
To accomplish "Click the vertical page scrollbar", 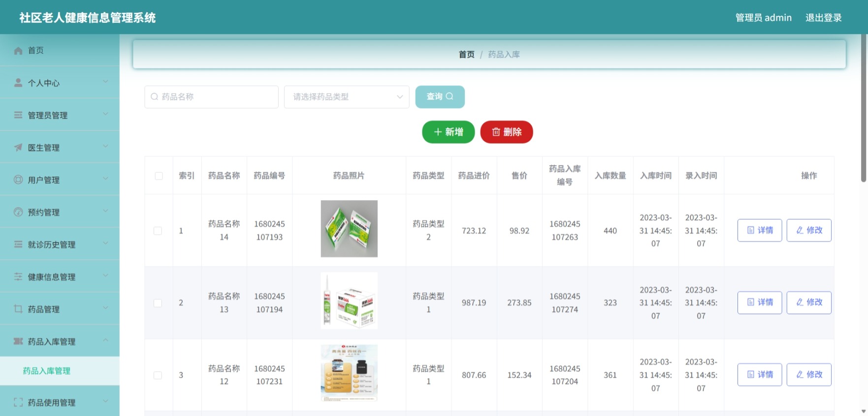I will (864, 108).
